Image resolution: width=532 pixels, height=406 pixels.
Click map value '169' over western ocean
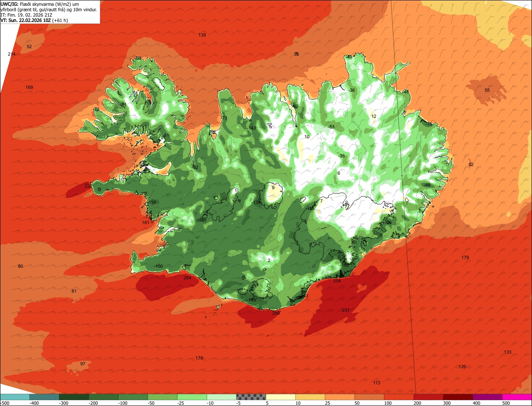(29, 87)
